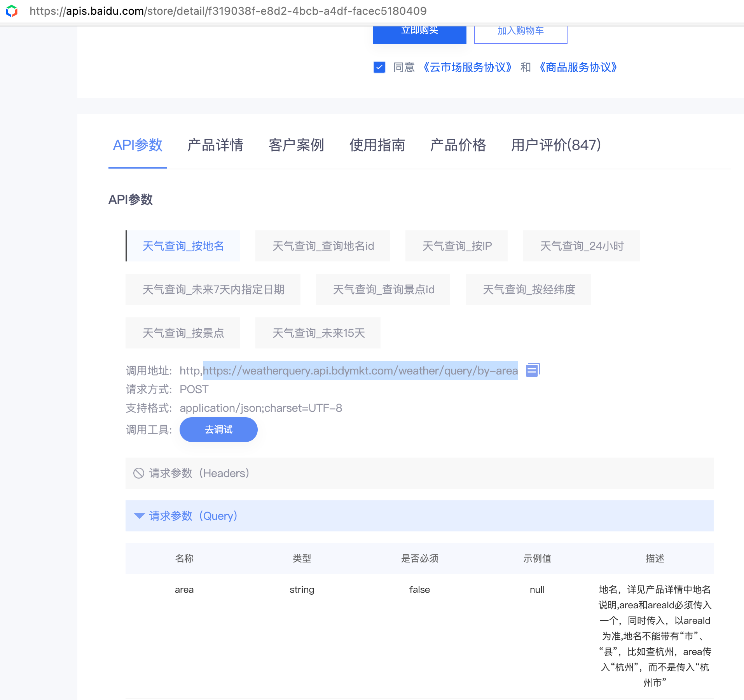View the 产品价格 tab
The image size is (744, 700).
(458, 146)
